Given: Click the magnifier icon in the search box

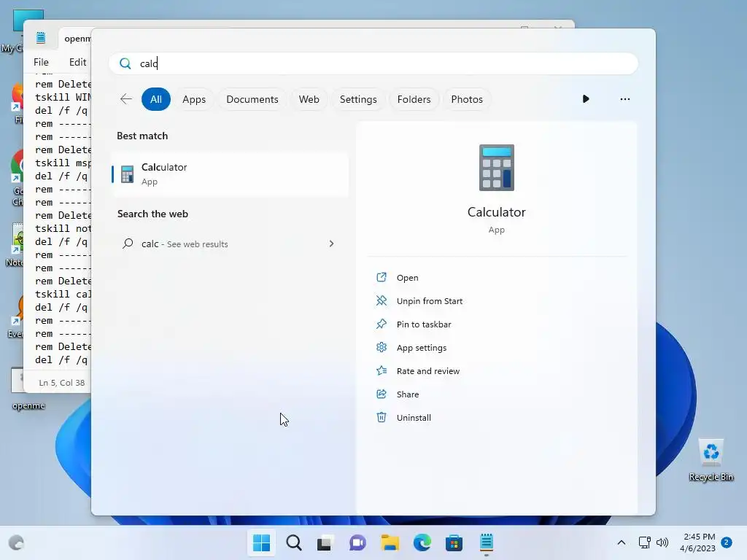Looking at the screenshot, I should click(x=125, y=63).
